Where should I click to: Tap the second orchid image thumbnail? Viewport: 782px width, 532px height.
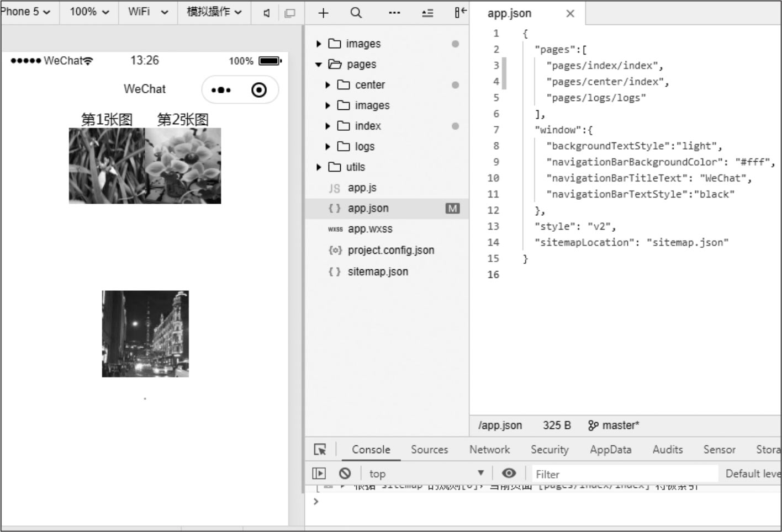point(183,166)
